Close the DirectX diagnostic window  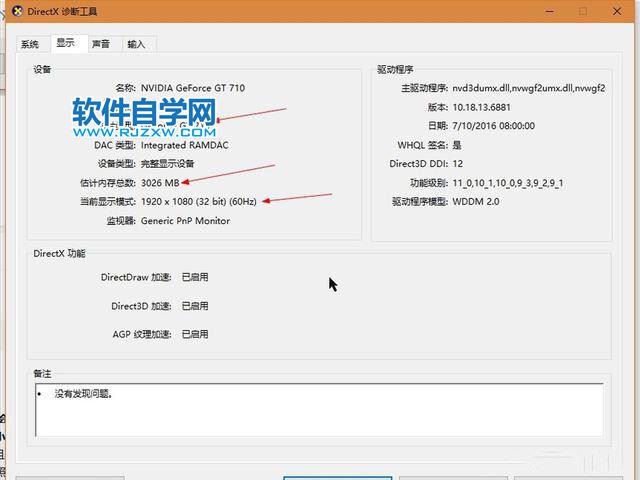tap(617, 11)
